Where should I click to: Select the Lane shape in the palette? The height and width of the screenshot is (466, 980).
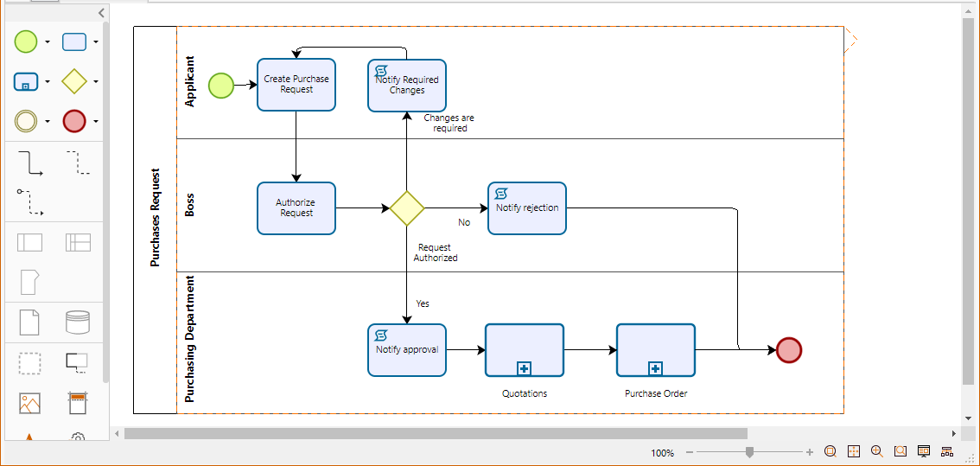coord(78,242)
